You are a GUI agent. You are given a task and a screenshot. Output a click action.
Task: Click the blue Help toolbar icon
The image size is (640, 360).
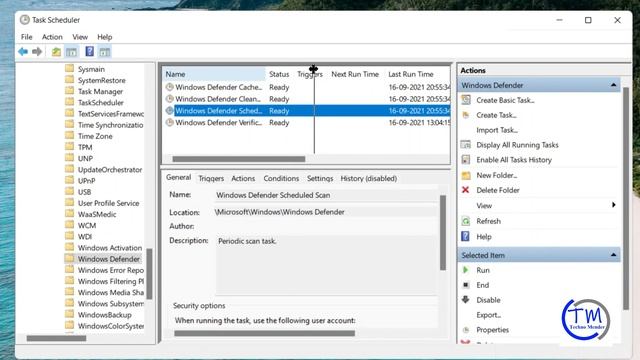[89, 51]
